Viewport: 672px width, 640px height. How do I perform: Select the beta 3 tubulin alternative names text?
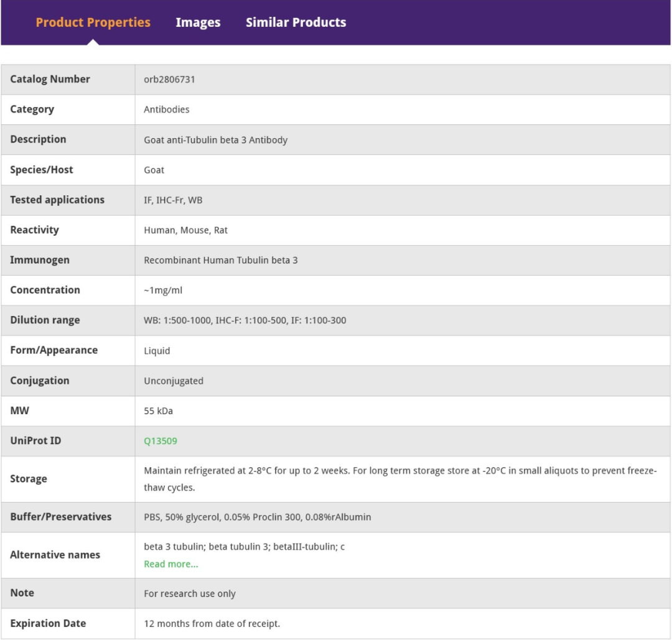[244, 547]
